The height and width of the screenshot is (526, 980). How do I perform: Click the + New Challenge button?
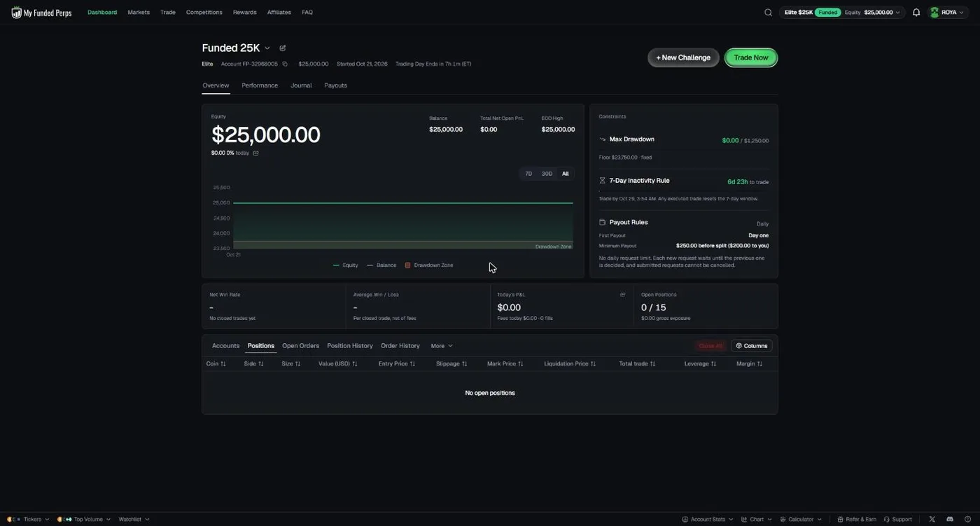click(683, 57)
